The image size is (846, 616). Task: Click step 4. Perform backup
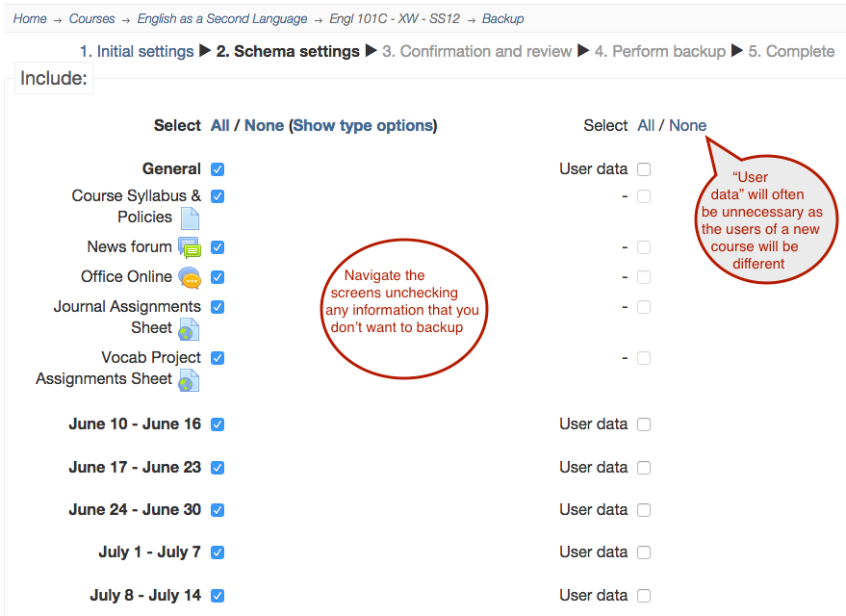660,51
